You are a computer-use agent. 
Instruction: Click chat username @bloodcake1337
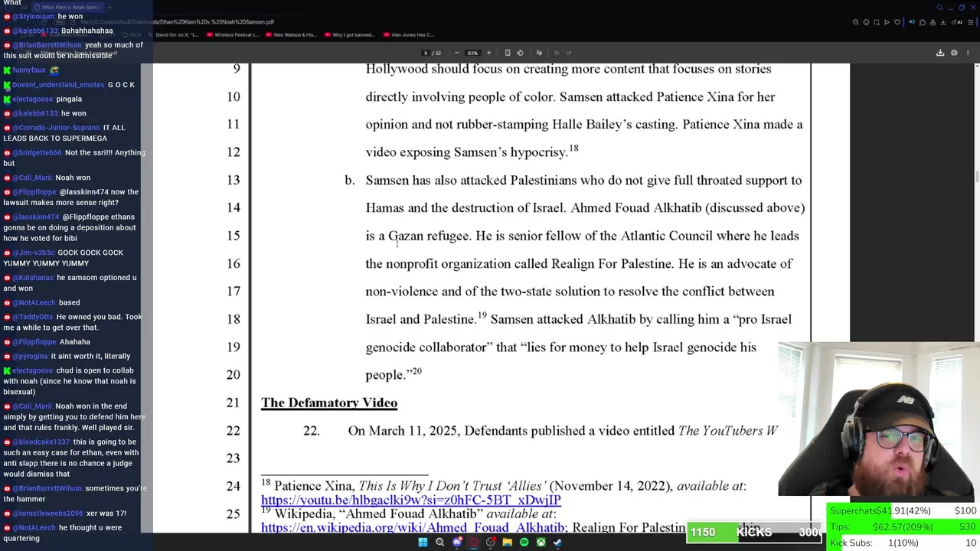click(x=41, y=442)
